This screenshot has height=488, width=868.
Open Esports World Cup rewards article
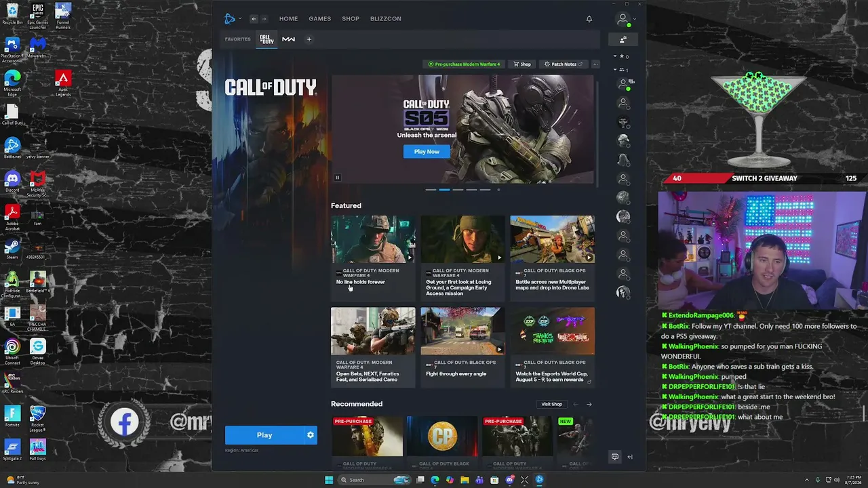pyautogui.click(x=552, y=347)
